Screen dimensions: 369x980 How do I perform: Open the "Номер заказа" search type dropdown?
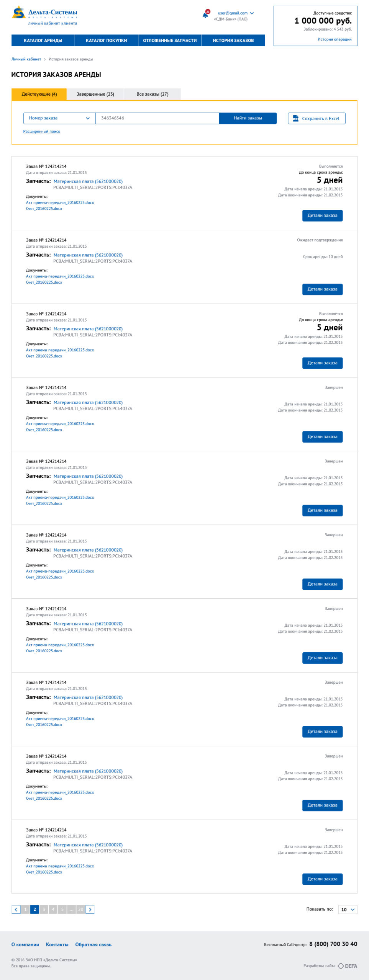59,118
